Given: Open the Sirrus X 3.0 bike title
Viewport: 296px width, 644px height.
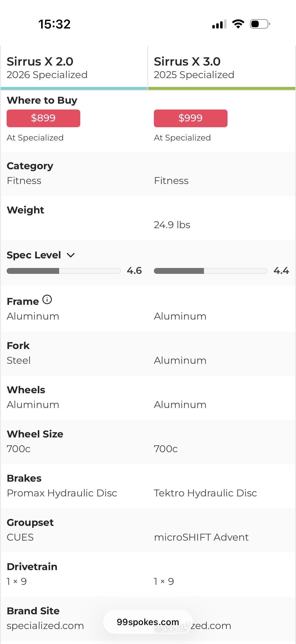Looking at the screenshot, I should point(187,61).
